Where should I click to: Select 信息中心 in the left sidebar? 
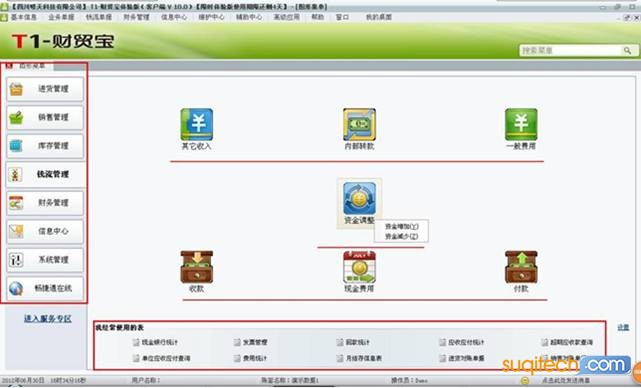tap(45, 231)
